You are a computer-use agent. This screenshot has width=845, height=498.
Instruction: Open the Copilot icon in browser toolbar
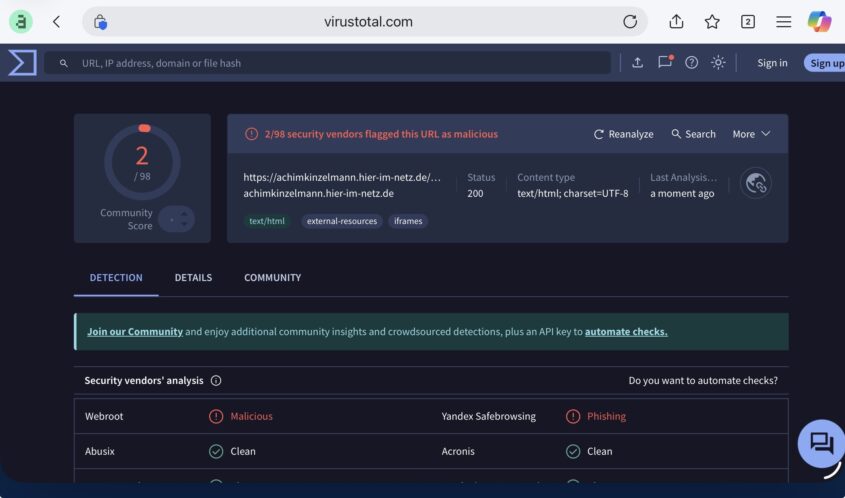point(819,22)
